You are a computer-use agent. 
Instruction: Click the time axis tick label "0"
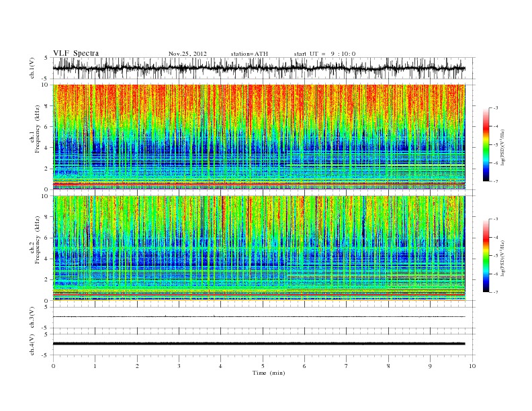click(x=53, y=366)
